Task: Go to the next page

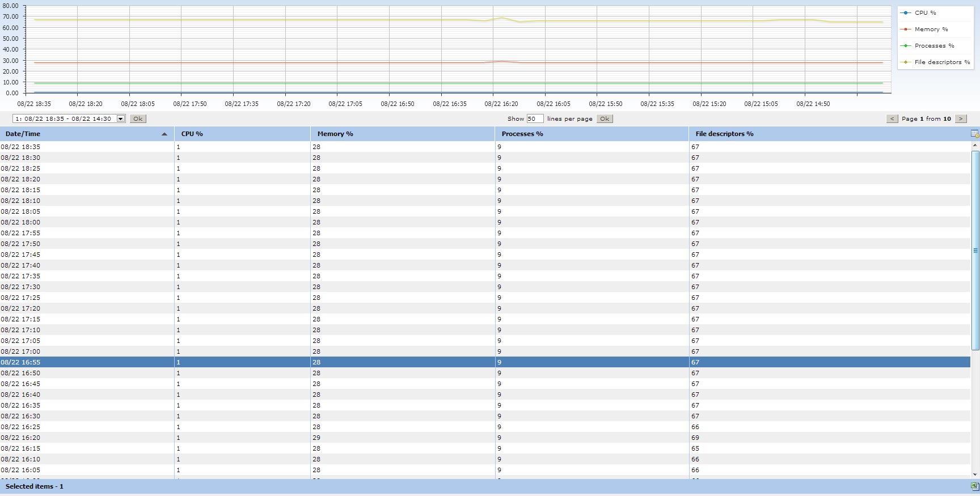Action: pyautogui.click(x=961, y=119)
